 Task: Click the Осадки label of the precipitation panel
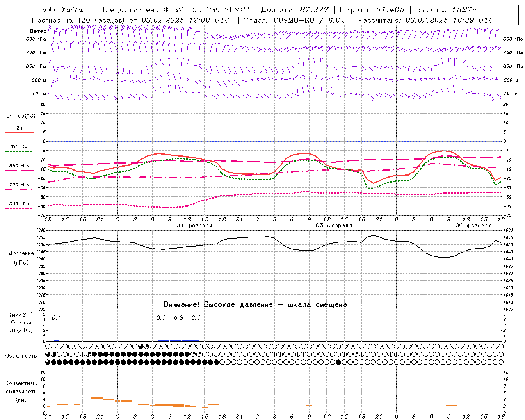[x=22, y=322]
